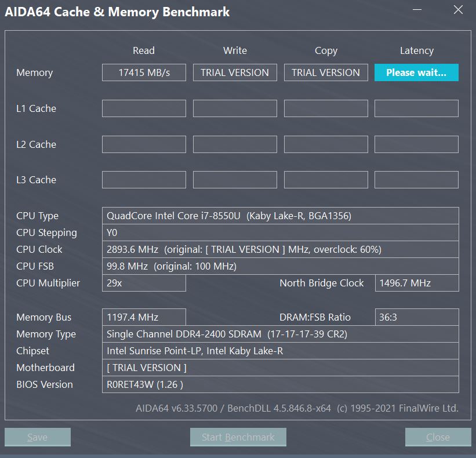Select North Bridge Clock value 1496.7 MHz
Screen dimensions: 476x458
click(417, 283)
